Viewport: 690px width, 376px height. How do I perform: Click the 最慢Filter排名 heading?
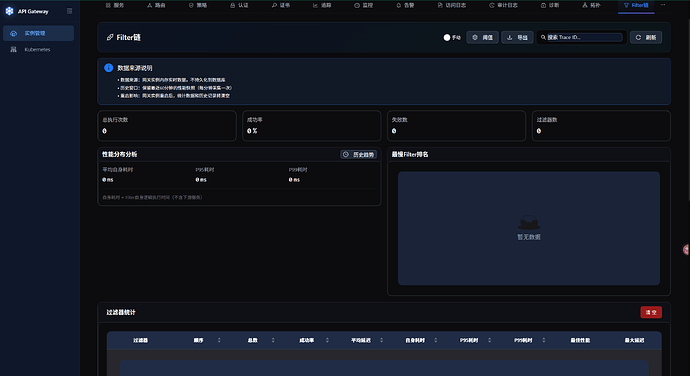[410, 155]
